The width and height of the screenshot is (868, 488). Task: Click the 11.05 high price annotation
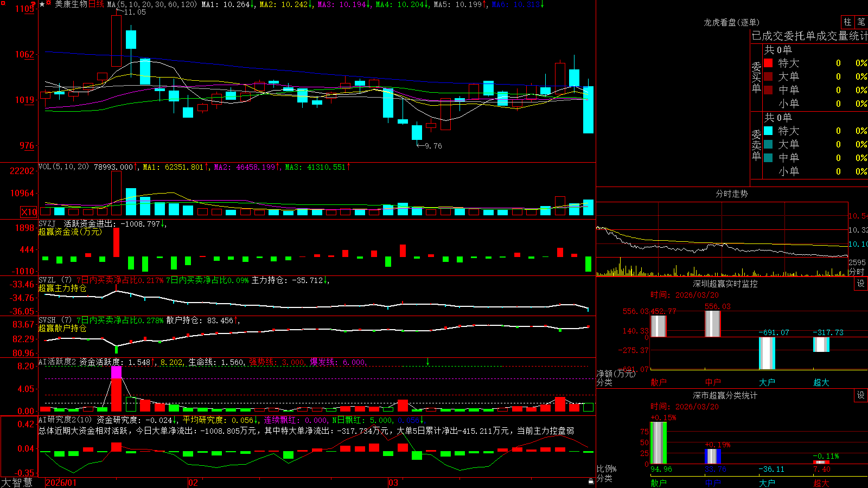pyautogui.click(x=135, y=12)
